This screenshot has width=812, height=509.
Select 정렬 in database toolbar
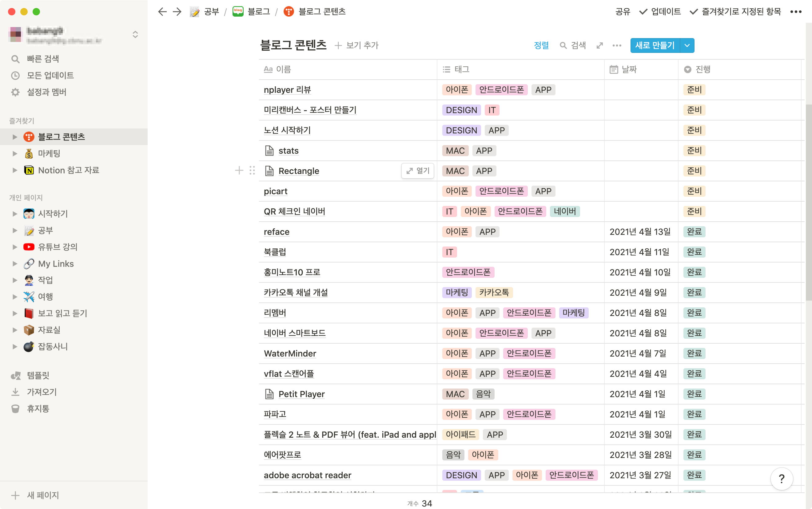click(x=541, y=45)
